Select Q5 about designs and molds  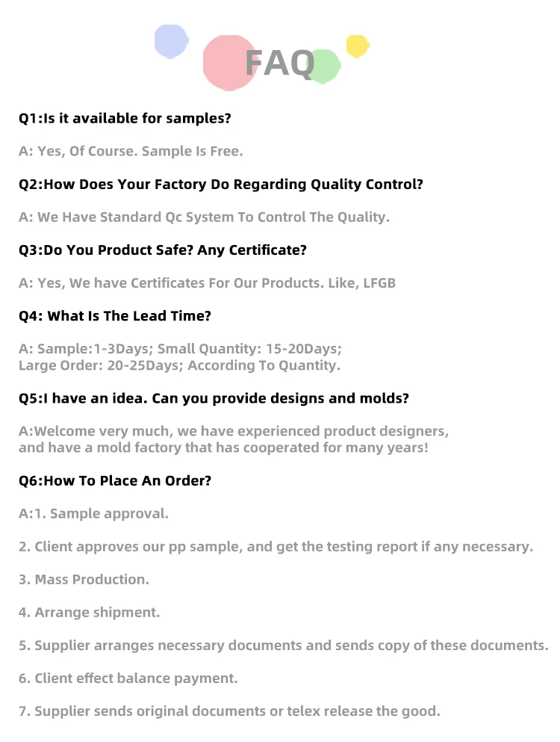point(214,398)
